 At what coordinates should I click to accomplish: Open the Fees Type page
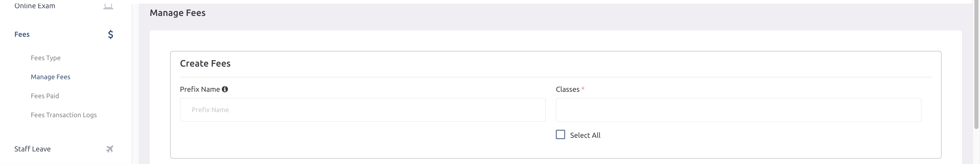coord(46,58)
